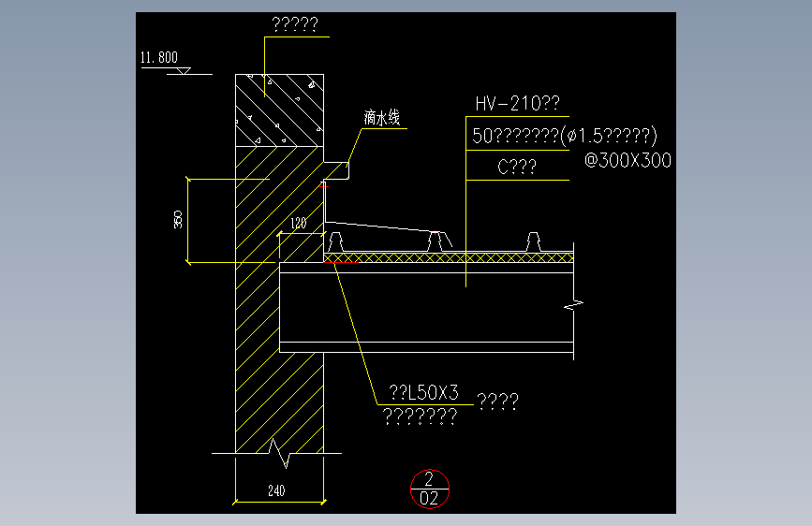Image resolution: width=812 pixels, height=526 pixels.
Task: Click the ??????? text below L50X3
Action: 420,416
